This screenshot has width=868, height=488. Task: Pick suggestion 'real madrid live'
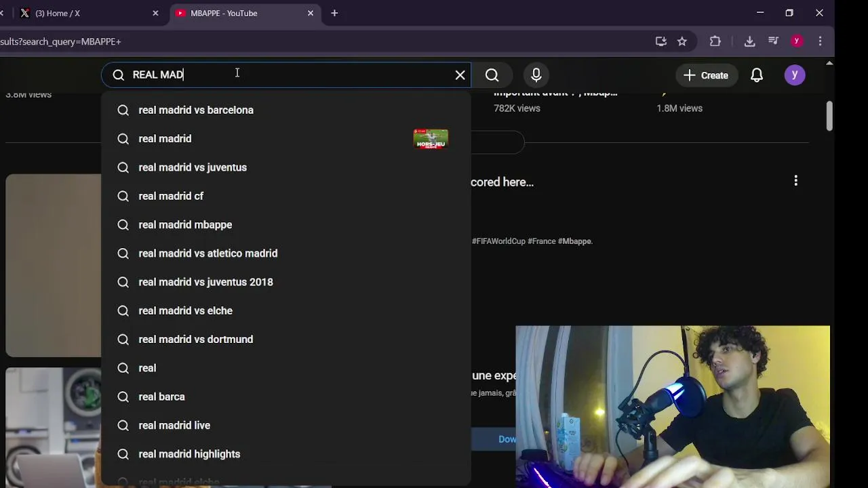tap(286, 426)
